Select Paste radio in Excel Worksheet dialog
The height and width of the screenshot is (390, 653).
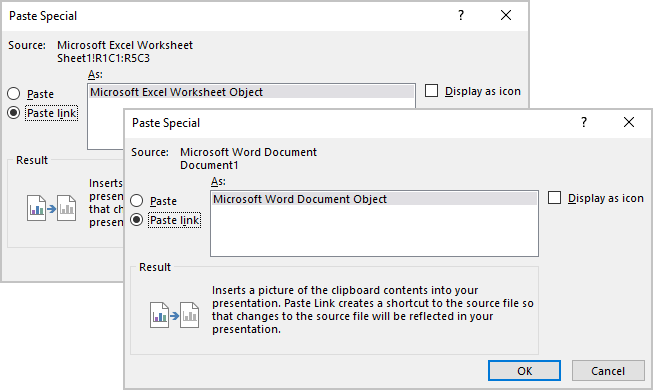(x=14, y=94)
